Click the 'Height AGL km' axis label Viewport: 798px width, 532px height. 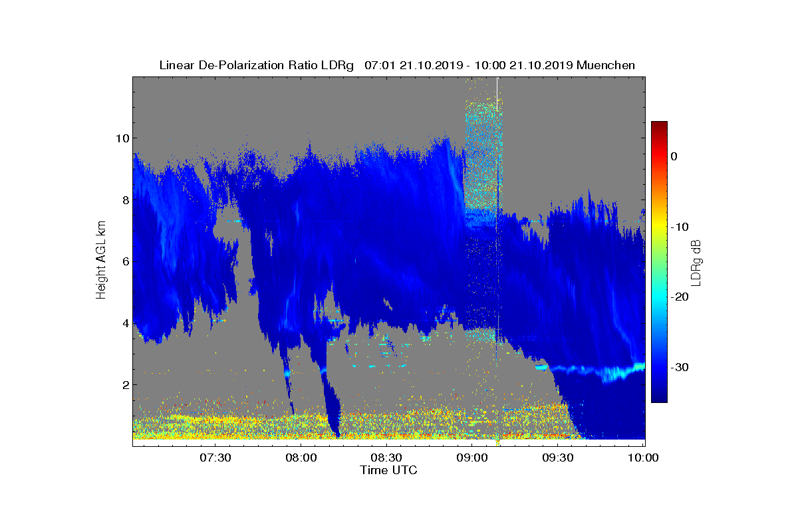[101, 259]
